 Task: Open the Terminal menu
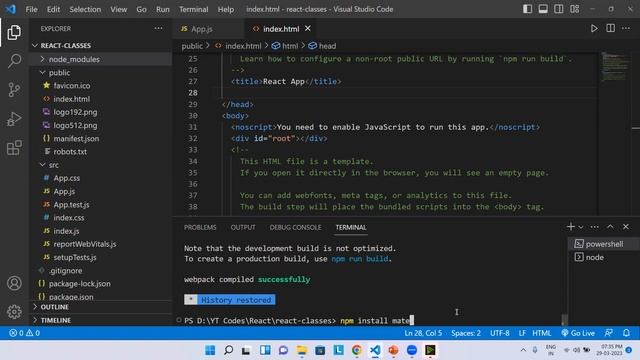(x=193, y=9)
